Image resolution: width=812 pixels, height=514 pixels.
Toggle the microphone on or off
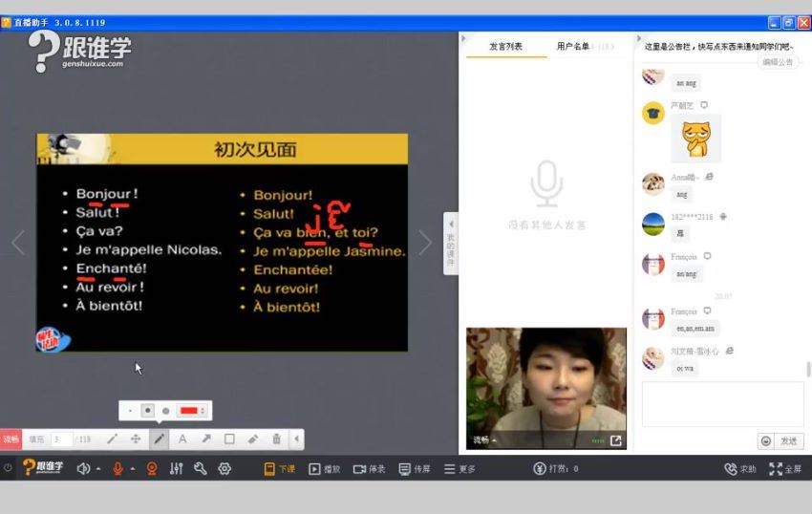coord(118,468)
